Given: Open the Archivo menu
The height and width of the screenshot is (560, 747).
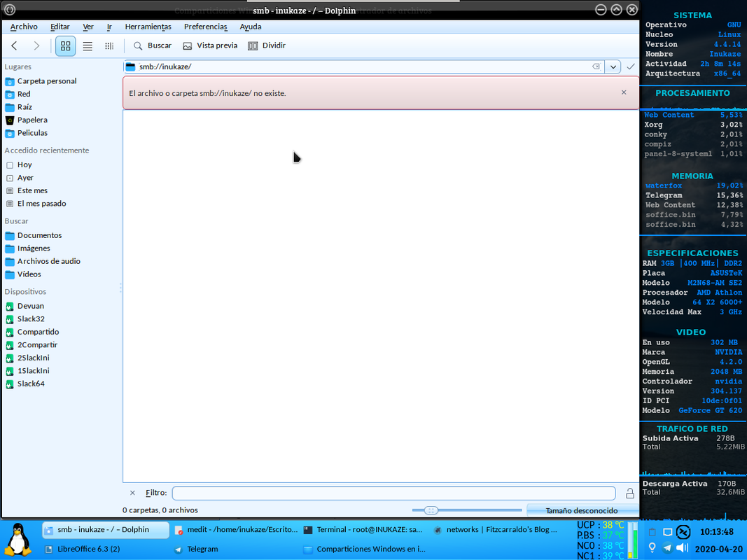Looking at the screenshot, I should tap(24, 27).
